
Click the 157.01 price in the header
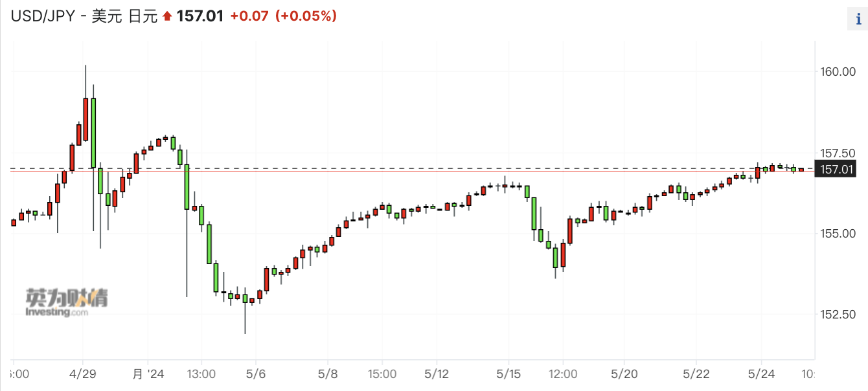(x=200, y=17)
